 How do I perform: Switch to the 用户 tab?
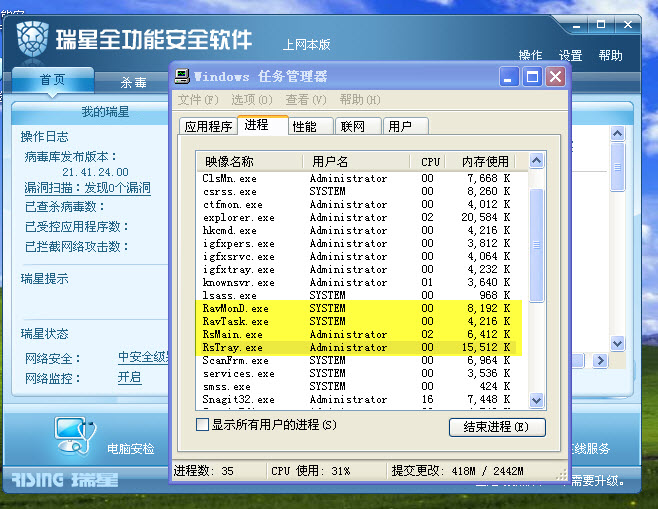405,126
